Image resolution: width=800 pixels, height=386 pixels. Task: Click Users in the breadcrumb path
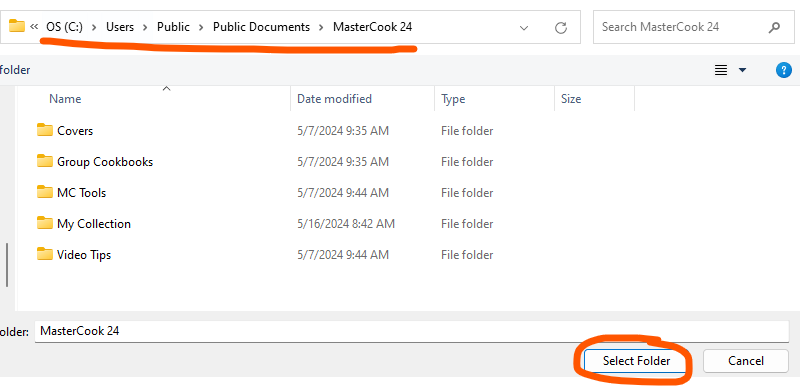coord(119,27)
